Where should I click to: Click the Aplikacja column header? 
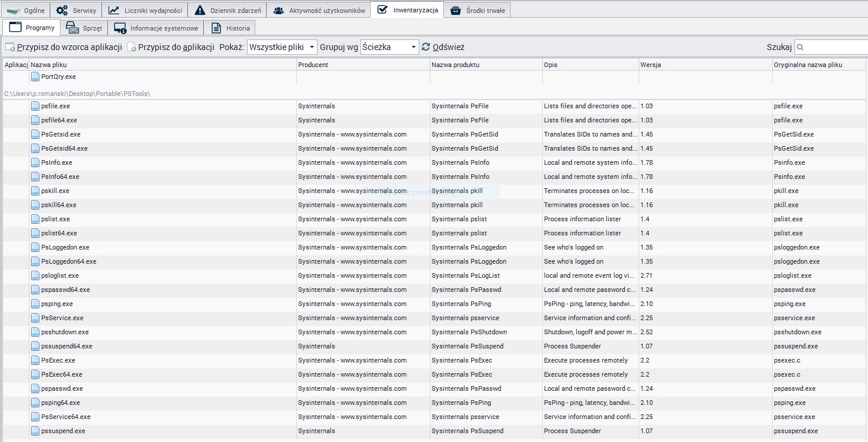click(16, 65)
